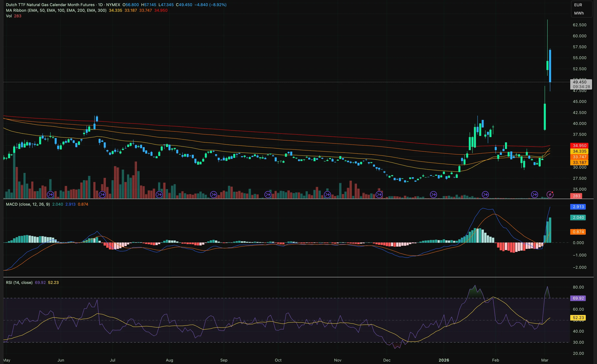Open the rollover marker just before Jul
This screenshot has height=364, width=597.
(102, 195)
